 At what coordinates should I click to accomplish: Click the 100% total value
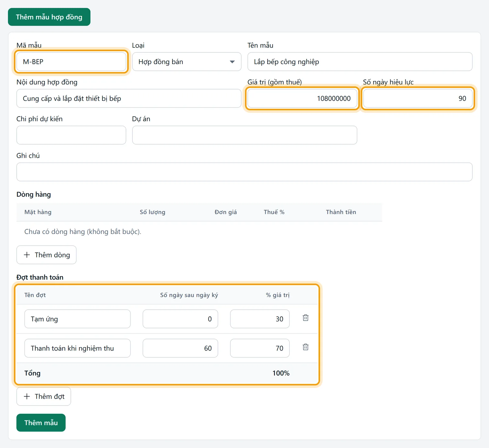pos(281,373)
